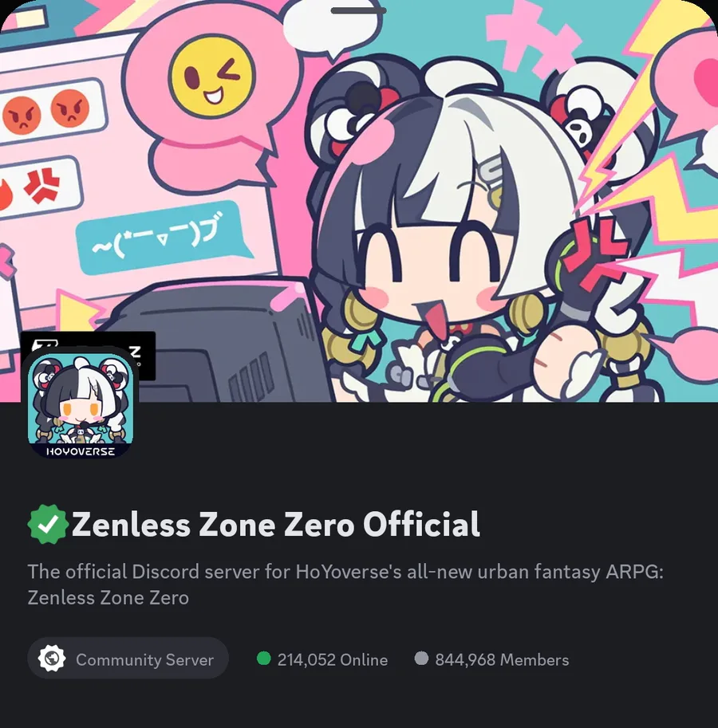Viewport: 718px width, 728px height.
Task: Tap the drag handle at sheet top
Action: [x=358, y=10]
